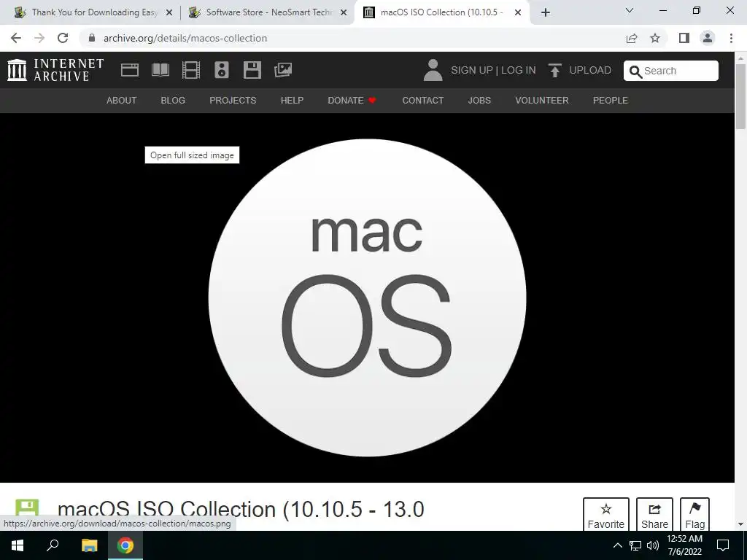This screenshot has width=747, height=560.
Task: Open the tab search dropdown arrow
Action: pyautogui.click(x=630, y=10)
